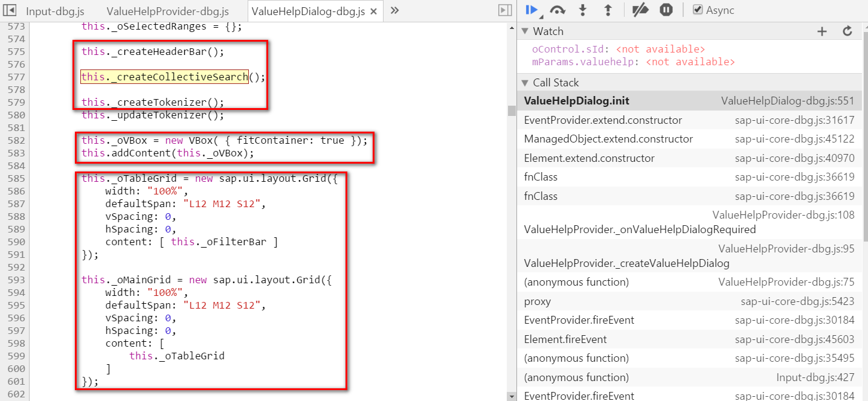Open the ValueHelpDialog-dbg.js:551 source link
The height and width of the screenshot is (401, 868).
pyautogui.click(x=788, y=101)
